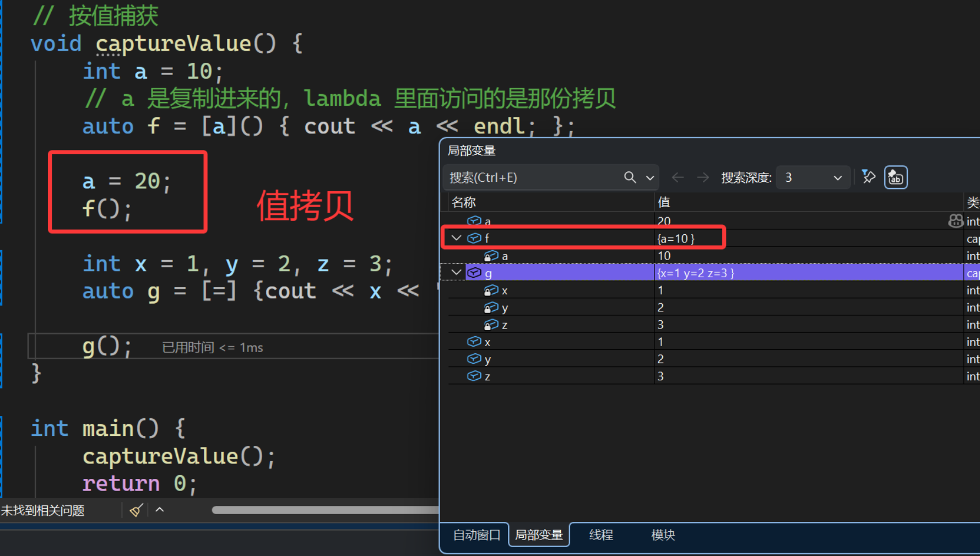Click the cube icon of top-level variable a
Viewport: 980px width, 556px height.
[474, 221]
